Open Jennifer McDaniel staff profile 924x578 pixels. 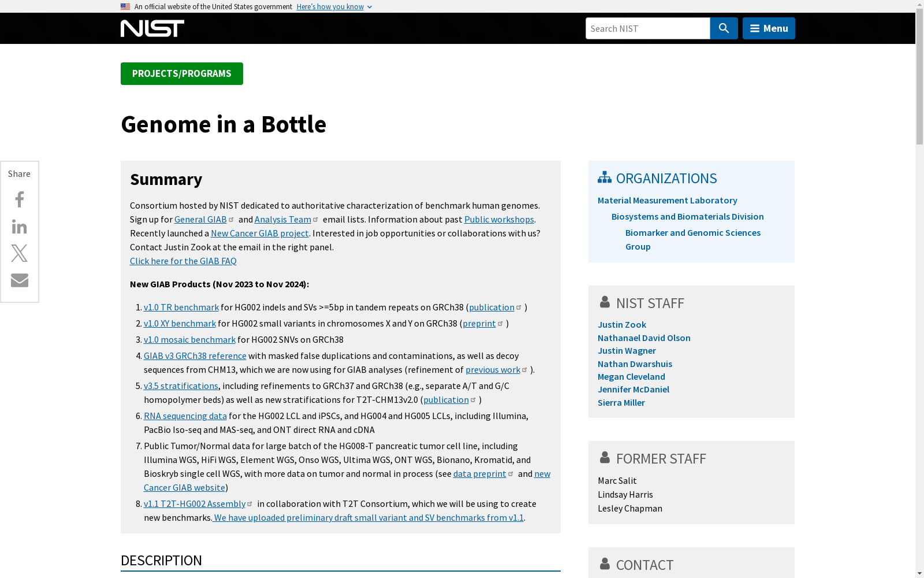click(634, 389)
